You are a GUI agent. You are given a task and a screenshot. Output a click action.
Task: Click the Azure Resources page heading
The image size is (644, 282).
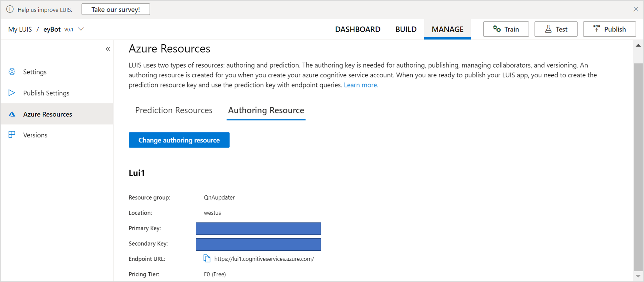169,48
